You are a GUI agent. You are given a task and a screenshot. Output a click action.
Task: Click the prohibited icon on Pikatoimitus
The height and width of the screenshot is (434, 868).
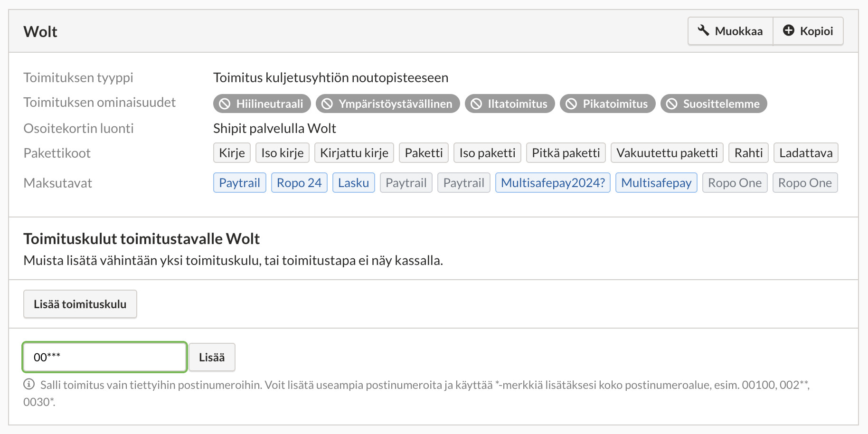(571, 104)
